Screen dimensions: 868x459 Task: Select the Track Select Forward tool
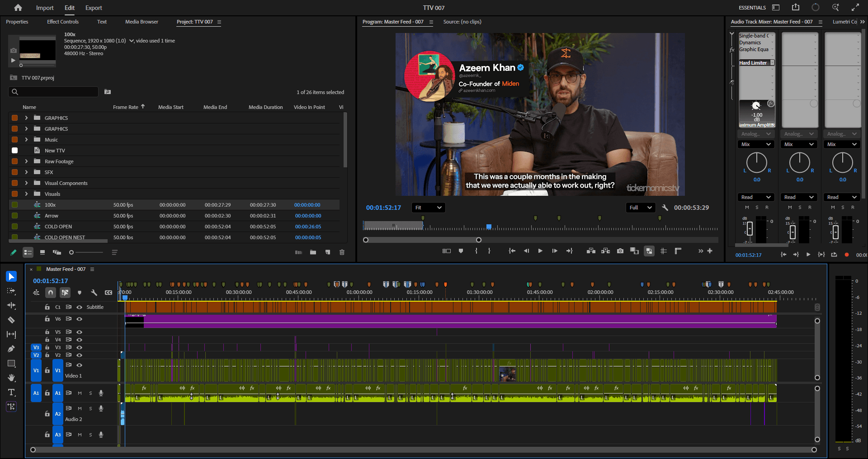pyautogui.click(x=11, y=291)
